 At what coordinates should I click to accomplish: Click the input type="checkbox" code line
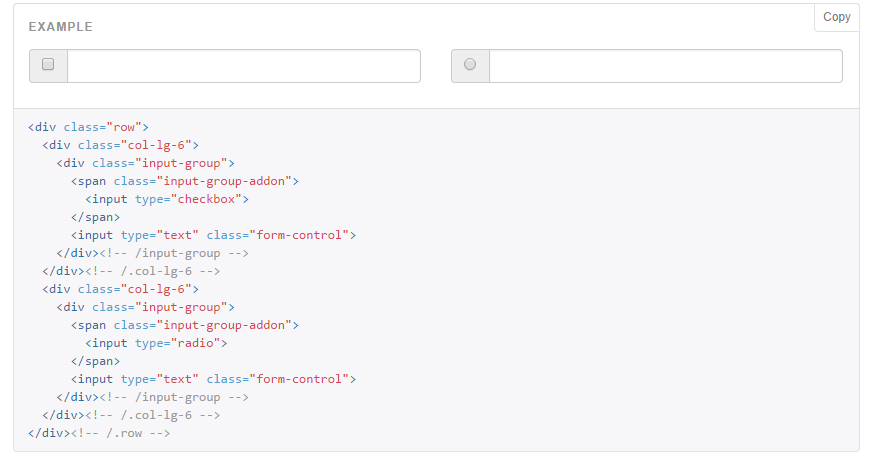pyautogui.click(x=167, y=199)
